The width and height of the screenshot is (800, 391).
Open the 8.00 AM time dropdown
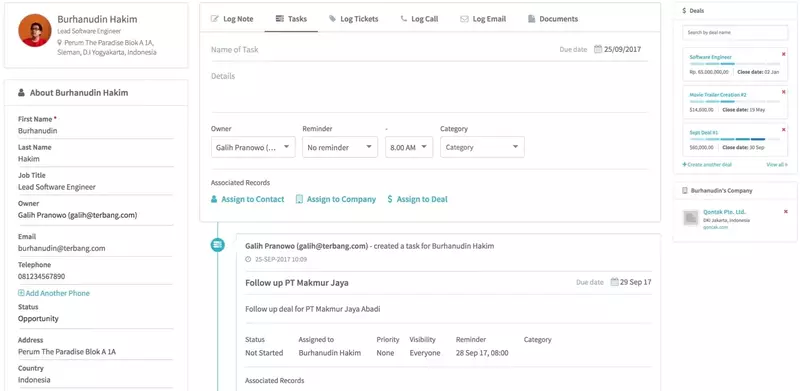pos(409,147)
